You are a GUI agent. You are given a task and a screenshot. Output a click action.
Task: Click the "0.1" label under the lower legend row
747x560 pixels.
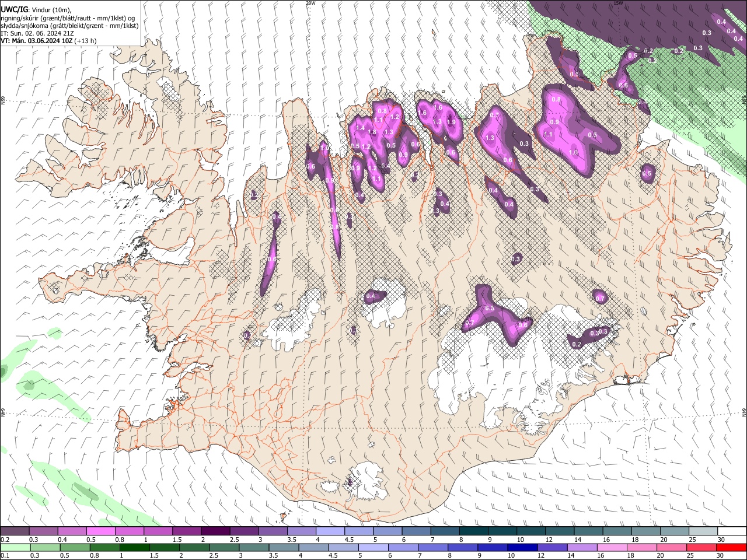click(5, 555)
